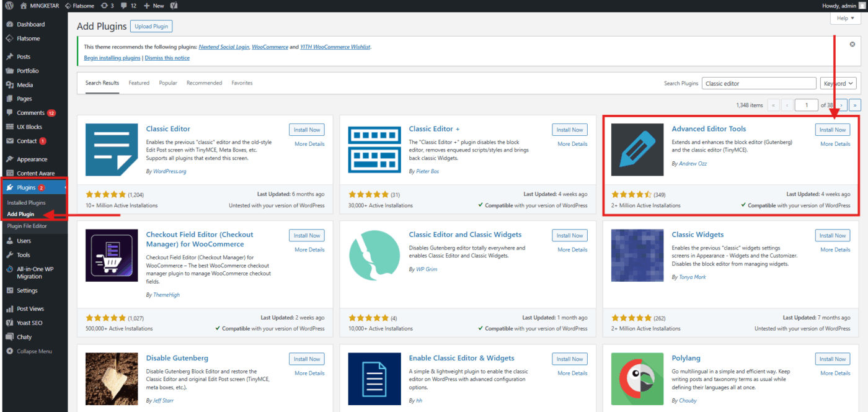Jump to last page of plugin results

click(855, 105)
